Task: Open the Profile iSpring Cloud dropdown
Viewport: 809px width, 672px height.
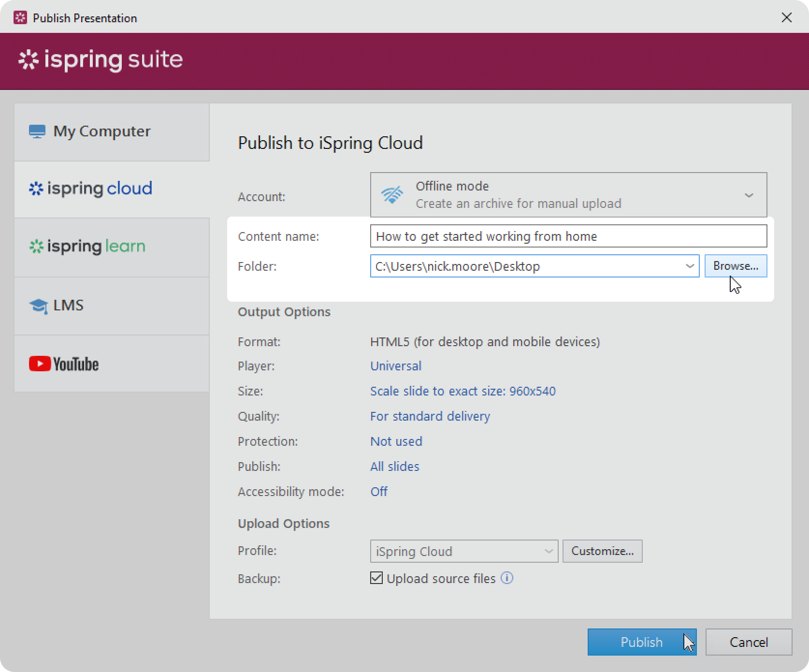Action: 464,551
